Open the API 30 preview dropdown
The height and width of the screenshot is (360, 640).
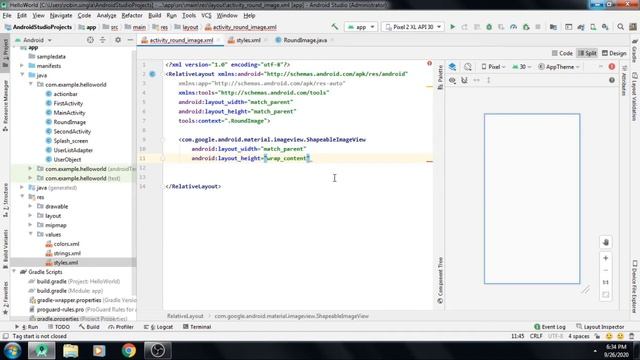(521, 67)
